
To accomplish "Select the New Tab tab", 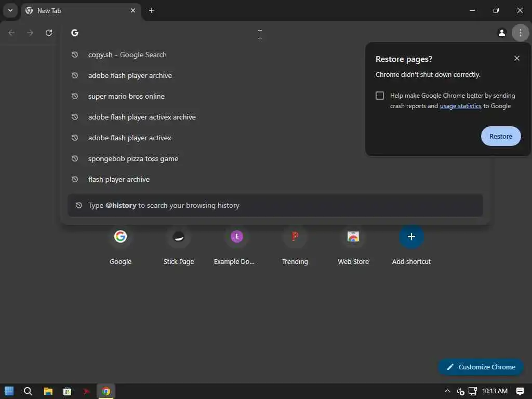I will [81, 11].
